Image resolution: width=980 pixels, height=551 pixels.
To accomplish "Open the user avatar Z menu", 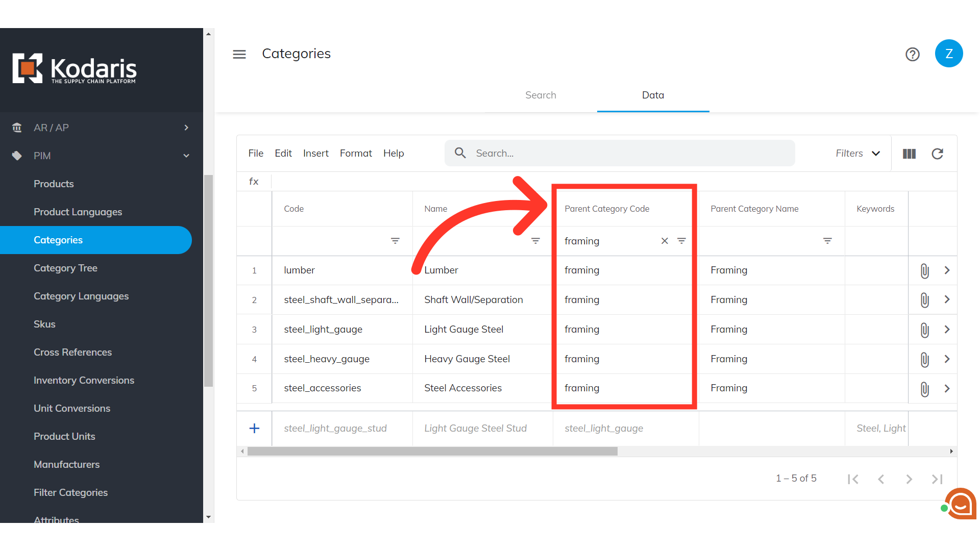I will click(x=948, y=54).
